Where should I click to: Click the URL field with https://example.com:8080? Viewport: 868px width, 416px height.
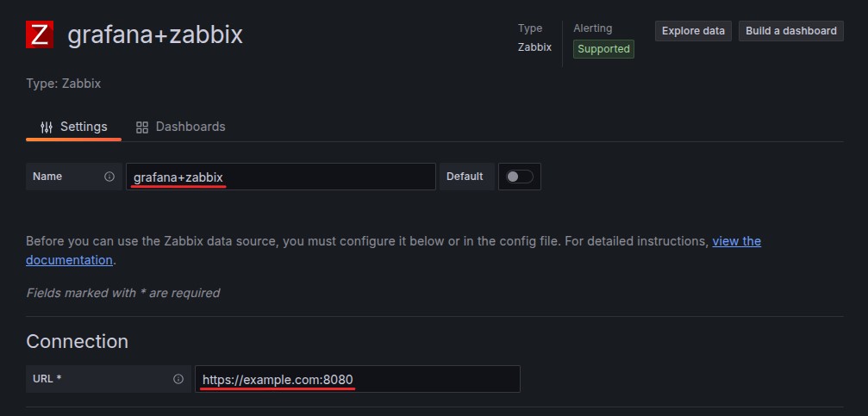(x=357, y=379)
